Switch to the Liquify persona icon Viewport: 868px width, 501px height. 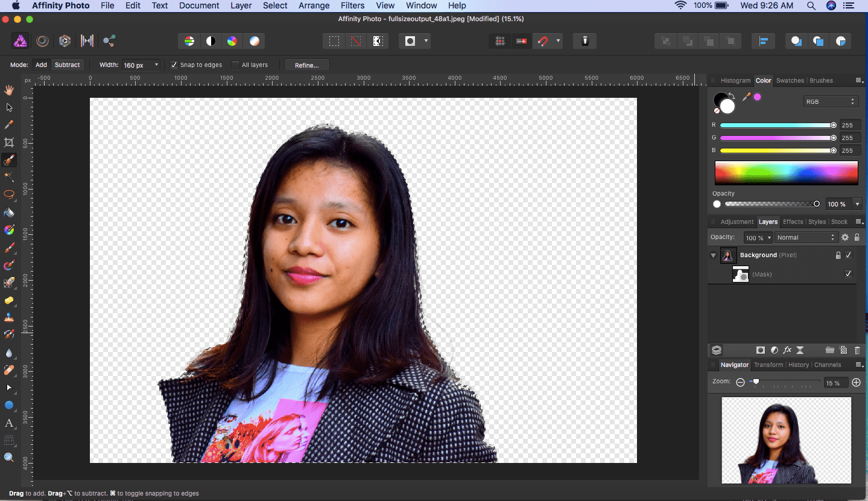tap(42, 41)
